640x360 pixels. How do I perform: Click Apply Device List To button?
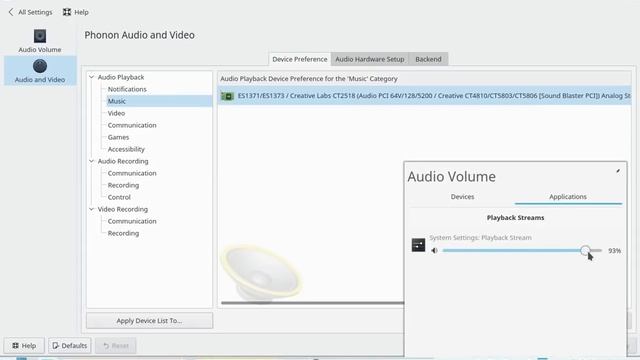click(149, 321)
